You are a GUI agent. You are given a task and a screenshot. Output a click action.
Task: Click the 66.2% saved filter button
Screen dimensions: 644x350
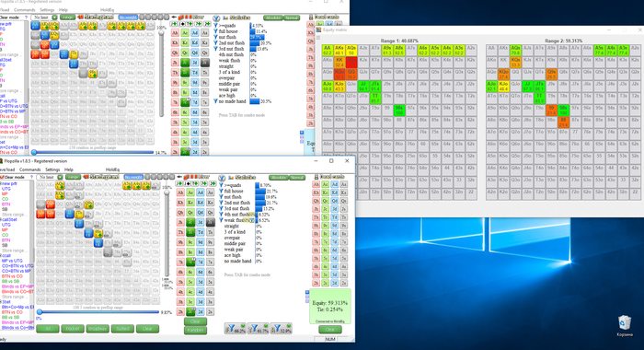236,329
